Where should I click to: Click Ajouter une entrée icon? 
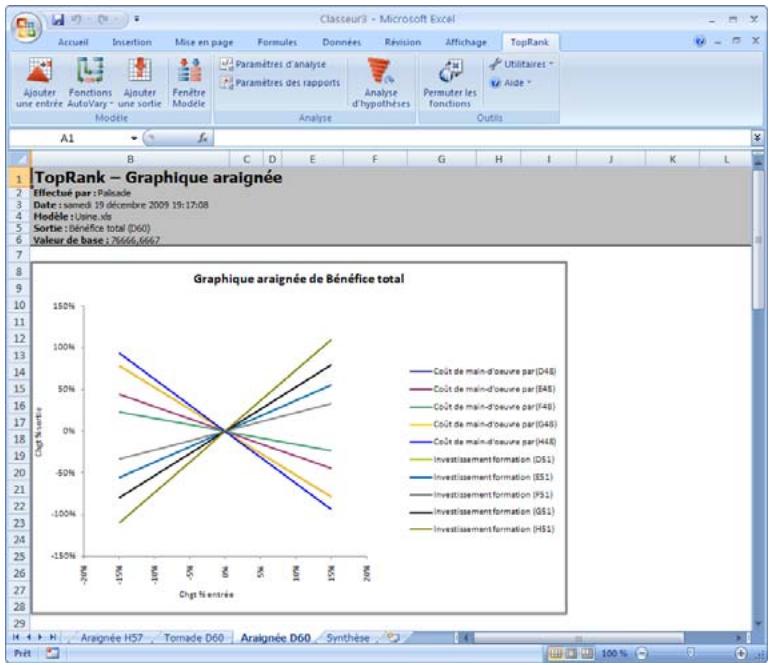(39, 83)
